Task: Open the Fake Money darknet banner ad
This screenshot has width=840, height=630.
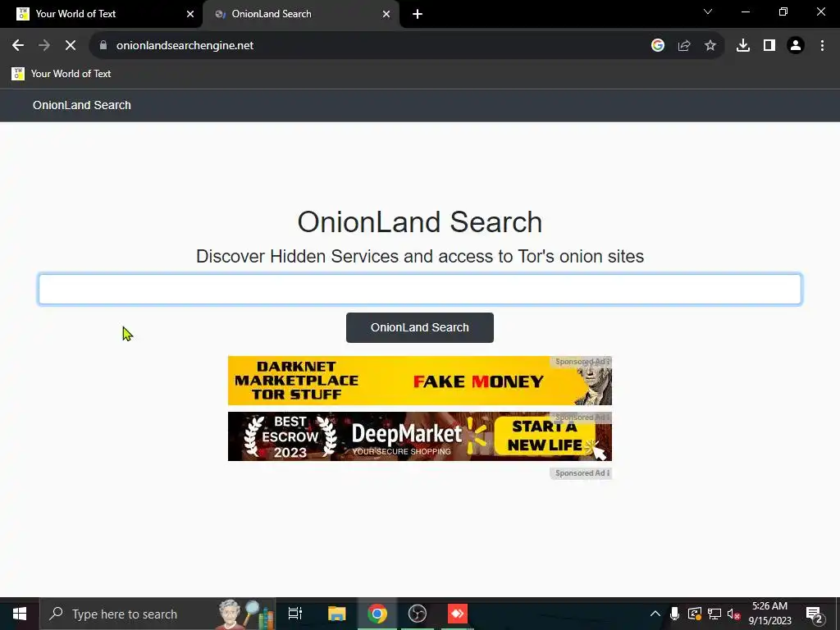Action: point(420,381)
